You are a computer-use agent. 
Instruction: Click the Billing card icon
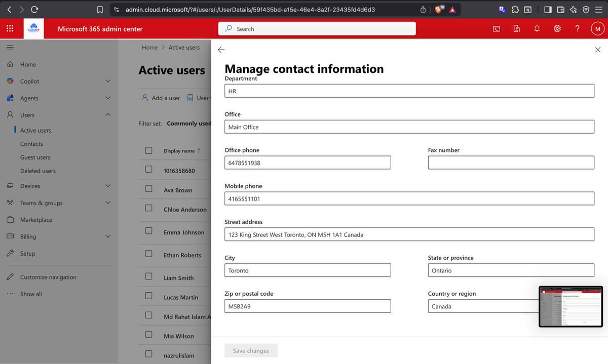[10, 236]
